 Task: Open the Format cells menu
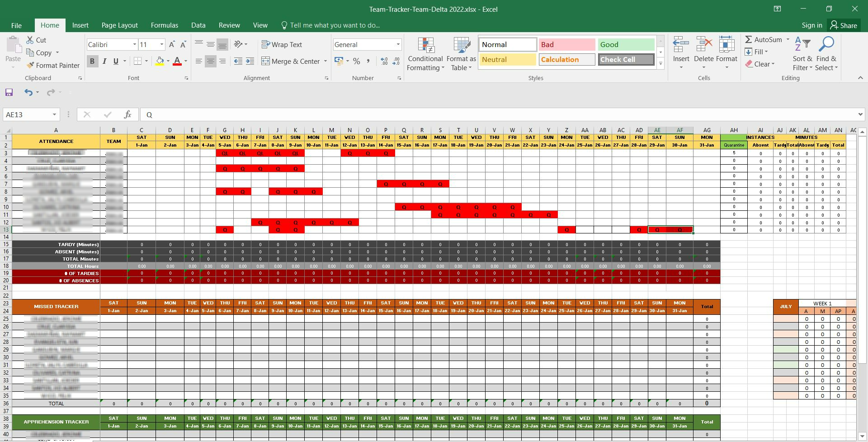click(726, 53)
